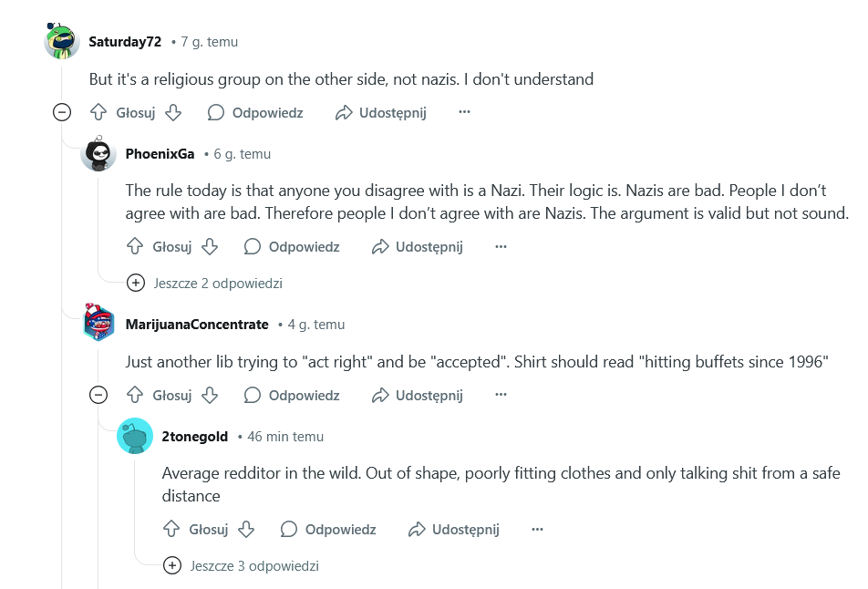Downvote MarijuanaConcentrate's comment
Viewport: 868px width, 589px height.
(210, 396)
